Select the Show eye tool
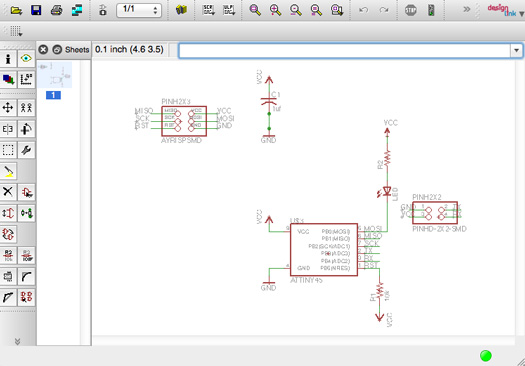The width and height of the screenshot is (525, 366). pyautogui.click(x=26, y=59)
